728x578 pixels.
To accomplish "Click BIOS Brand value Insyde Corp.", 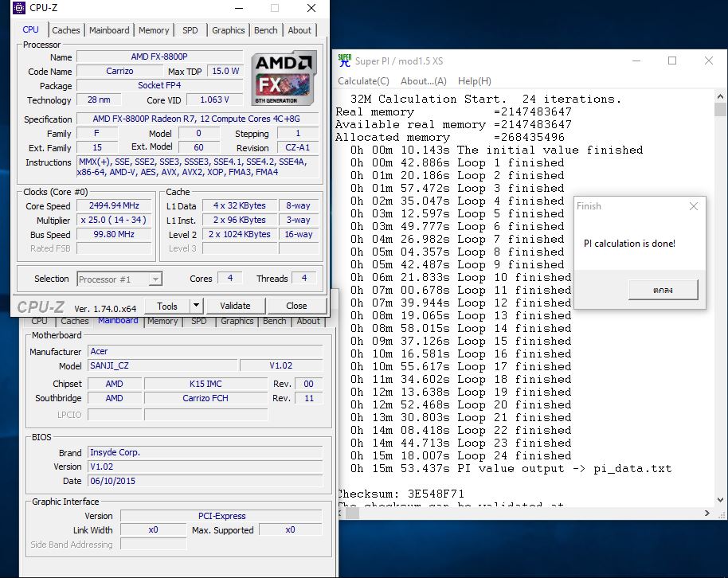I will [x=205, y=452].
